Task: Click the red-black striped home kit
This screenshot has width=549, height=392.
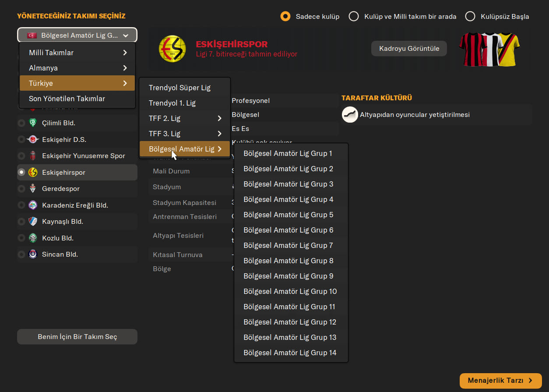Action: tap(472, 49)
